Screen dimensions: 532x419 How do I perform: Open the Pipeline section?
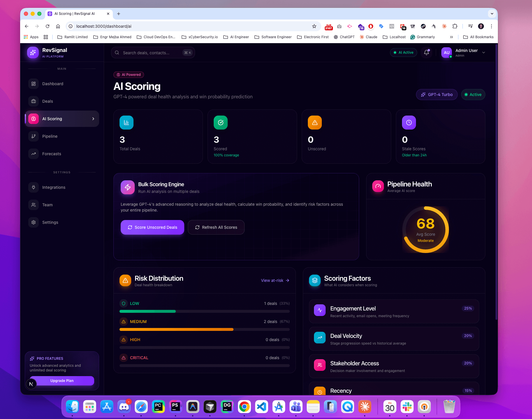50,136
